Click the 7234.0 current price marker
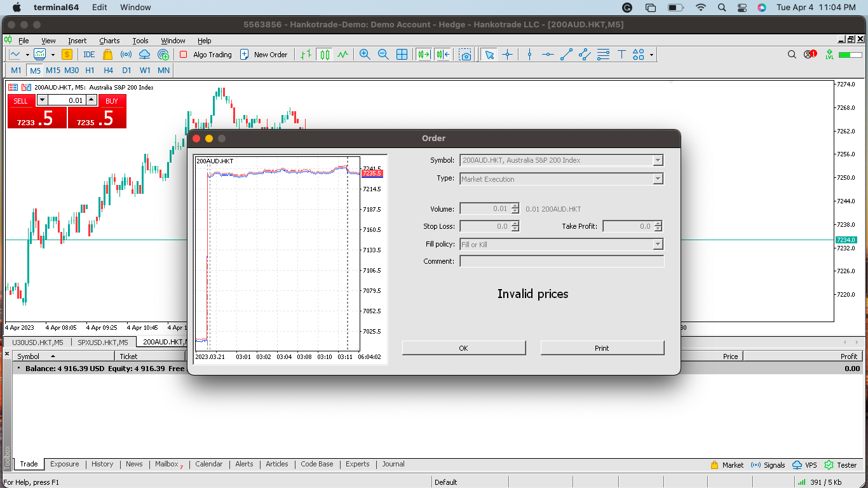The image size is (868, 488). (x=846, y=240)
